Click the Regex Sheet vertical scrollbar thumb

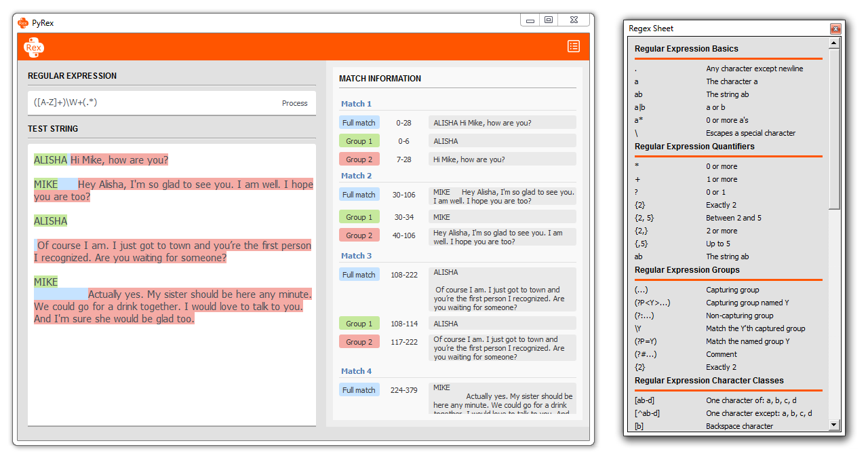(834, 129)
